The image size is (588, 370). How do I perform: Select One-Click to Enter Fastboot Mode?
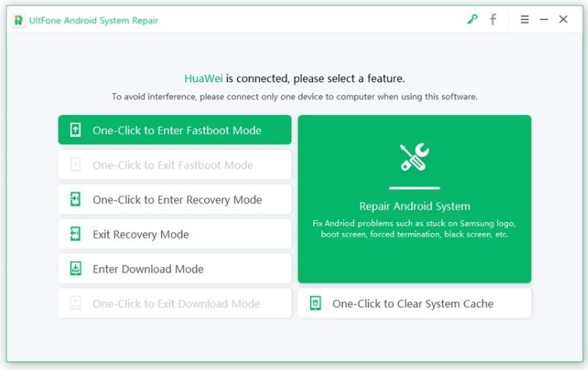coord(174,130)
